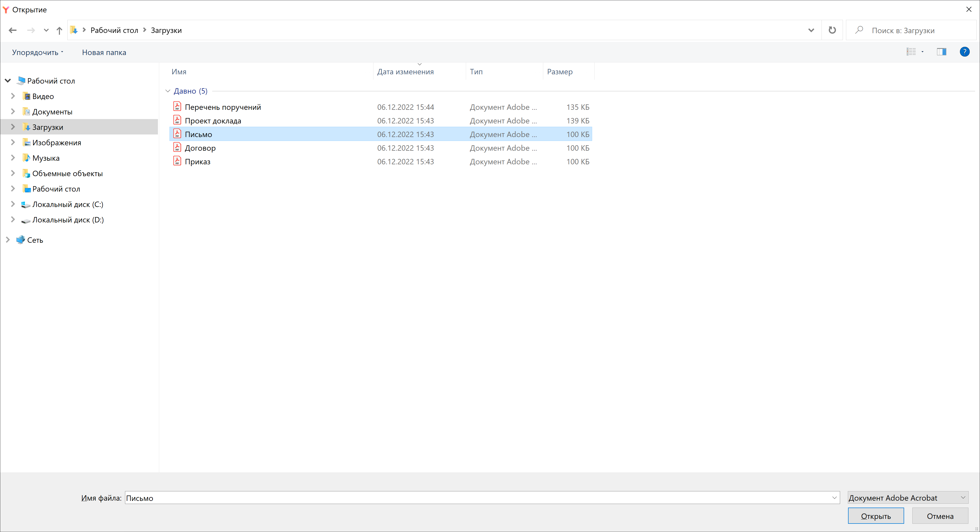
Task: Click PDF icon of Письмо file
Action: tap(177, 133)
